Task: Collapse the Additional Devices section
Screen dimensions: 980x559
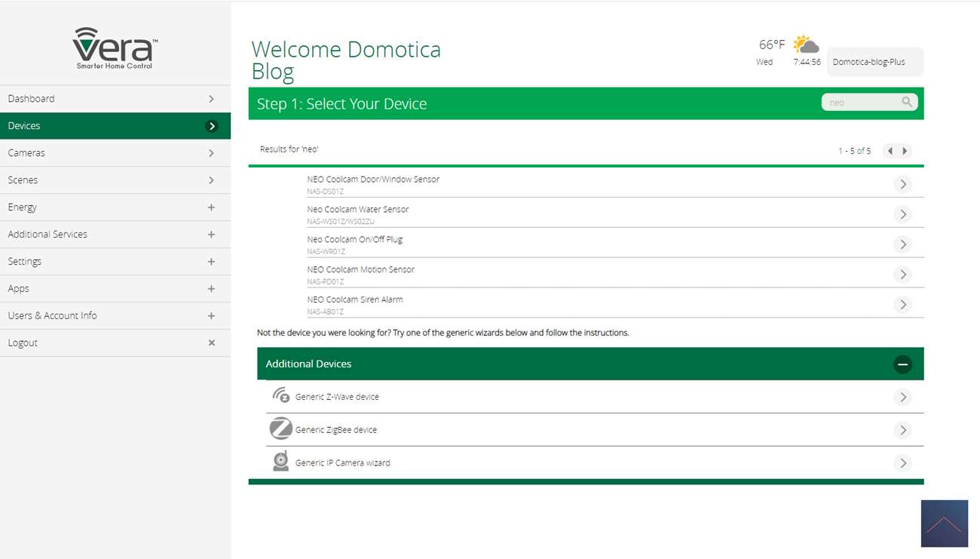Action: click(902, 364)
